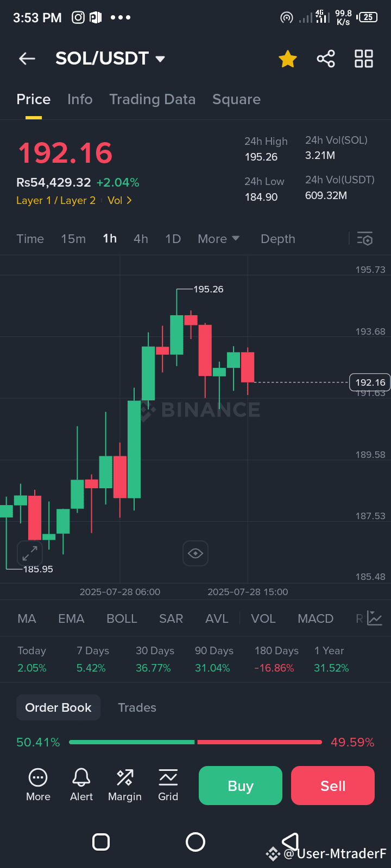Tap the 180 Days -16.86% value
Image resolution: width=391 pixels, height=868 pixels.
click(x=274, y=668)
